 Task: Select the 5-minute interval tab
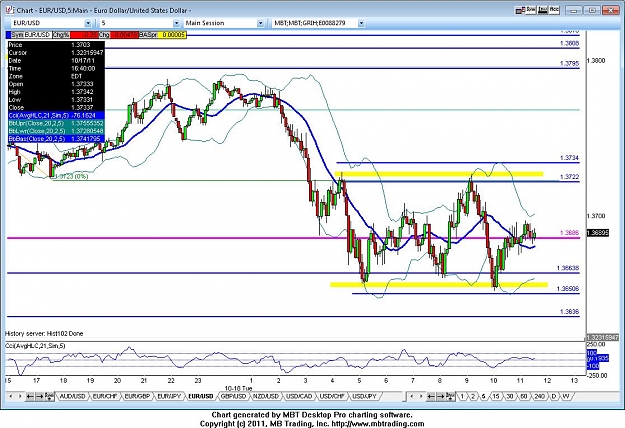click(483, 397)
